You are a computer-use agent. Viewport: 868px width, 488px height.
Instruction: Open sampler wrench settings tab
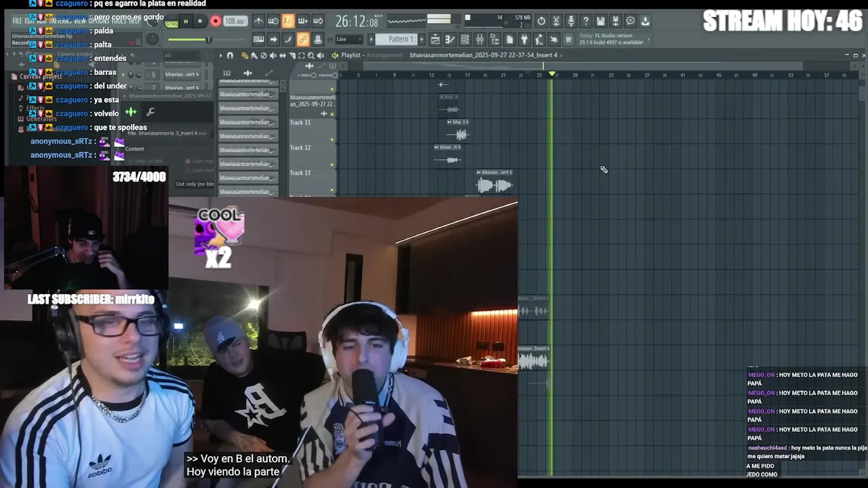click(151, 112)
